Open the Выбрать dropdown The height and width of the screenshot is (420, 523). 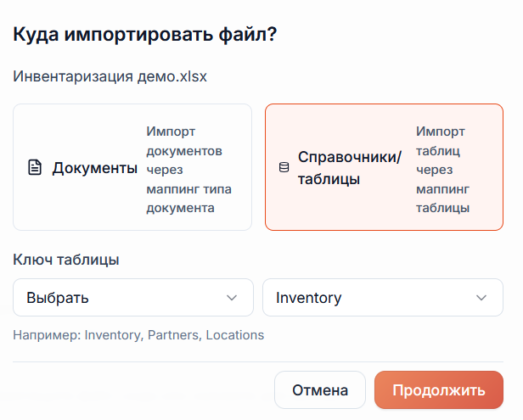click(133, 297)
